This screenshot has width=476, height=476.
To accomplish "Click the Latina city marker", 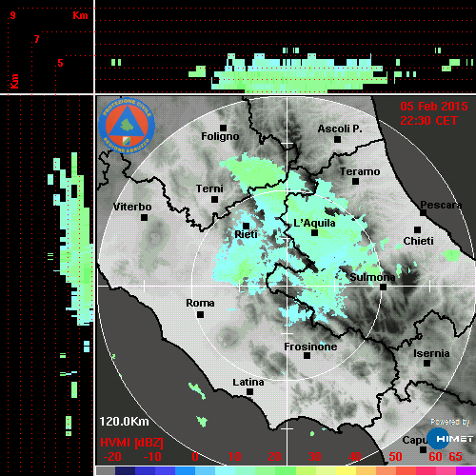I will click(249, 392).
